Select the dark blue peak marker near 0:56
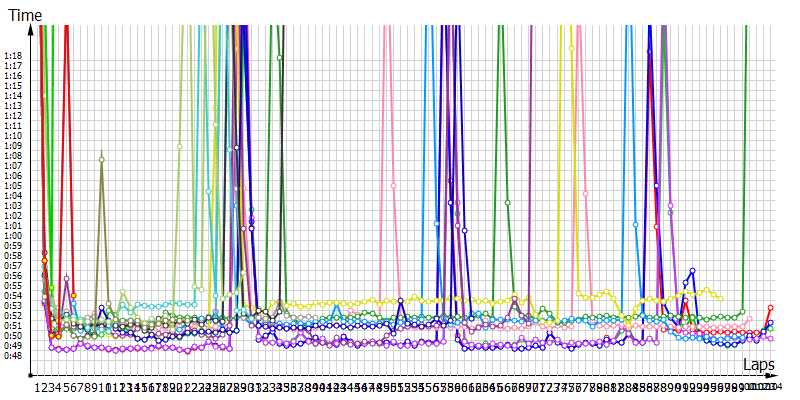 692,270
